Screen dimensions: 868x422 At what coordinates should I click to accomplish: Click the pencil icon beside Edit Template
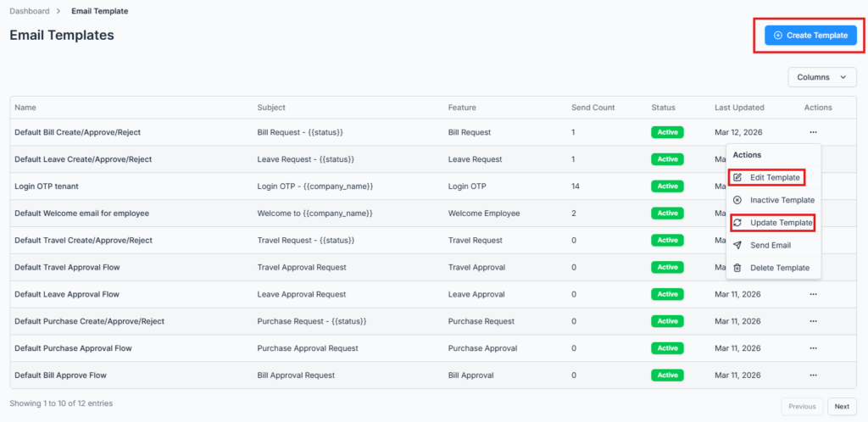(737, 178)
